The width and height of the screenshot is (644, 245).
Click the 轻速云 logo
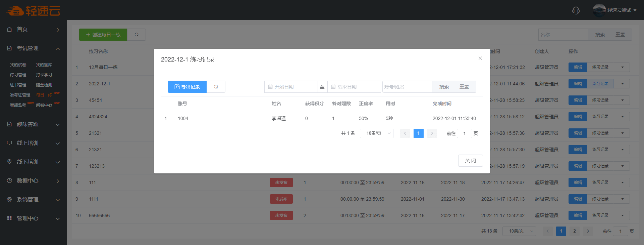(x=33, y=11)
